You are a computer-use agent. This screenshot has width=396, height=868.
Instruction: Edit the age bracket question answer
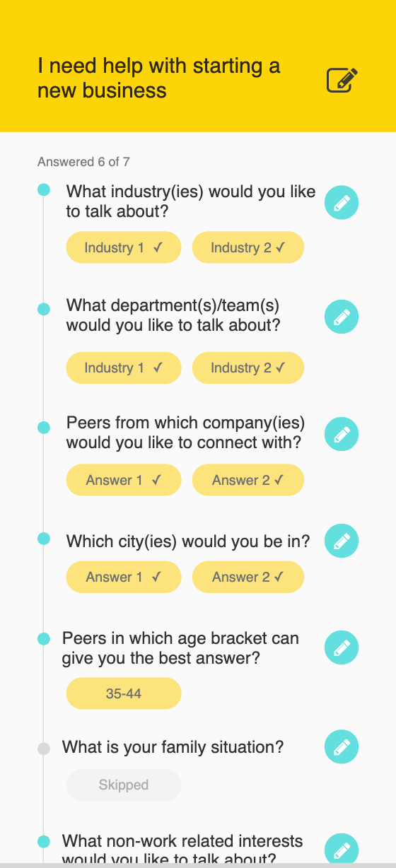coord(342,647)
